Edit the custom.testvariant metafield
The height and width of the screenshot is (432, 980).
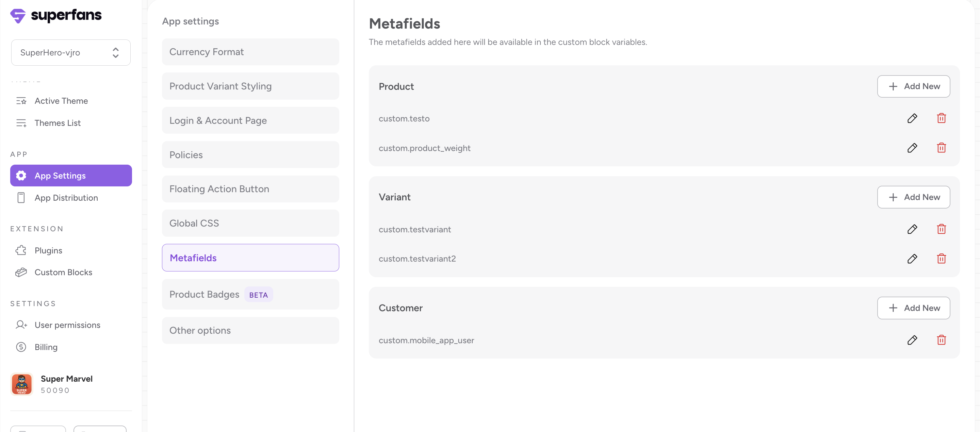(x=912, y=229)
